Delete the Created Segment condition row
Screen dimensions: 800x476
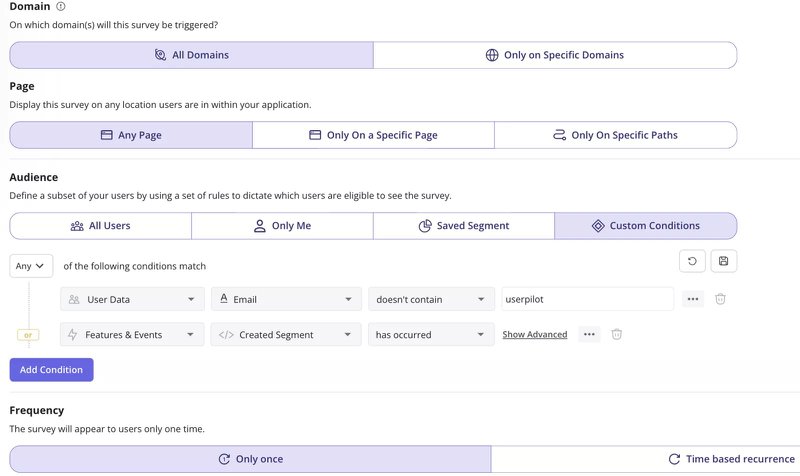coord(617,335)
